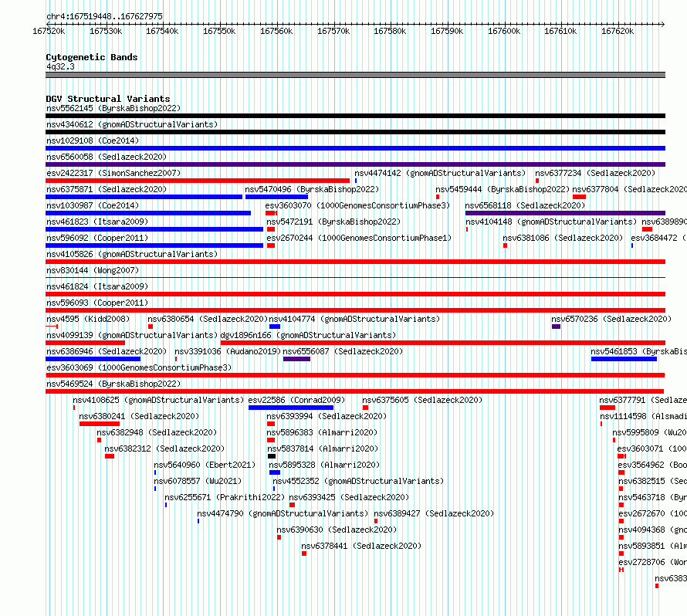This screenshot has width=687, height=616.
Task: Click nsv5472191 (ByrskaBishop2022) label
Action: coord(334,222)
